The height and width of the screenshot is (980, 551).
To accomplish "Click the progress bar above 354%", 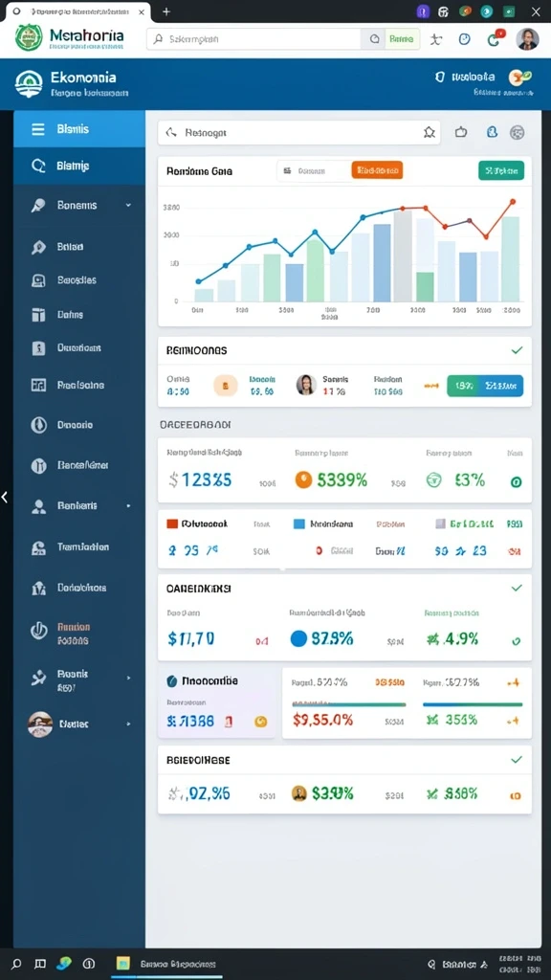I will [x=473, y=704].
